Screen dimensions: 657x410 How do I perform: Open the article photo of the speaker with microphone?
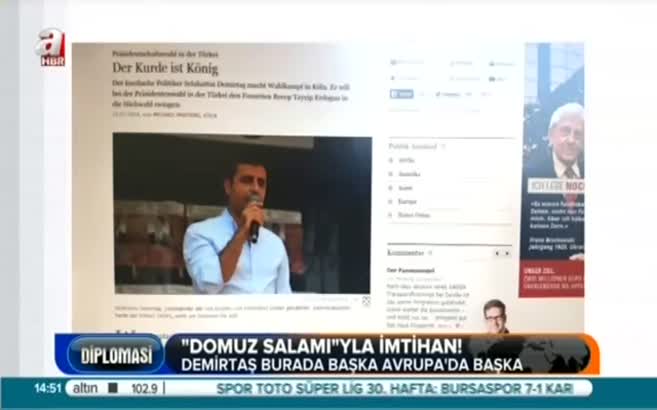pos(242,214)
